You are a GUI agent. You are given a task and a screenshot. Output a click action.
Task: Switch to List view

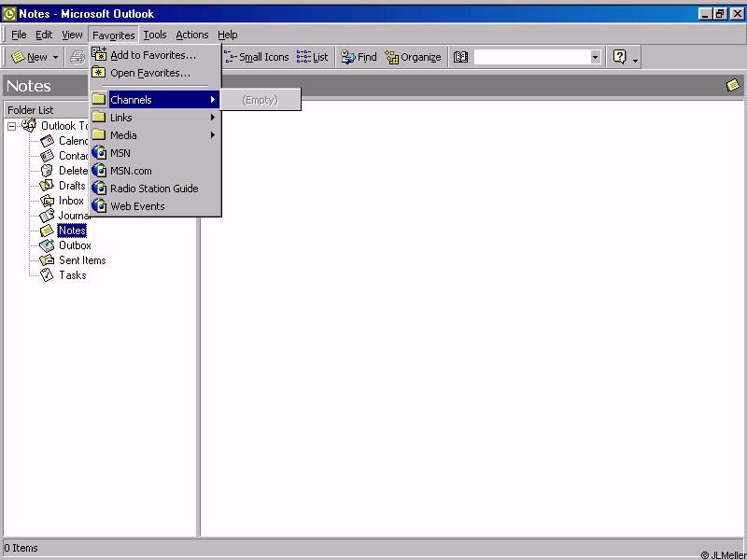[x=313, y=57]
